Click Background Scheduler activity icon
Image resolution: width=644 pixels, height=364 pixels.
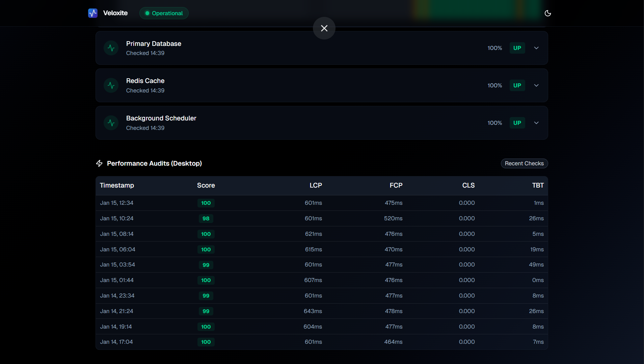[x=111, y=123]
